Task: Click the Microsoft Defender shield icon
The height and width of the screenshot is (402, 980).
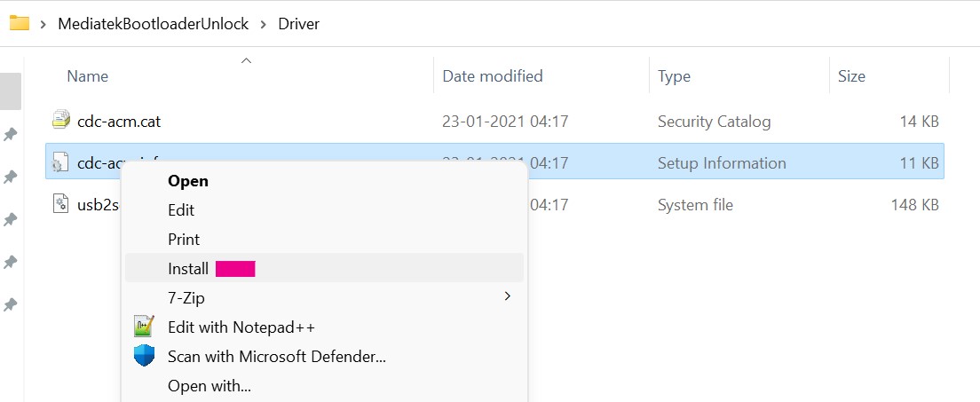Action: click(x=144, y=357)
